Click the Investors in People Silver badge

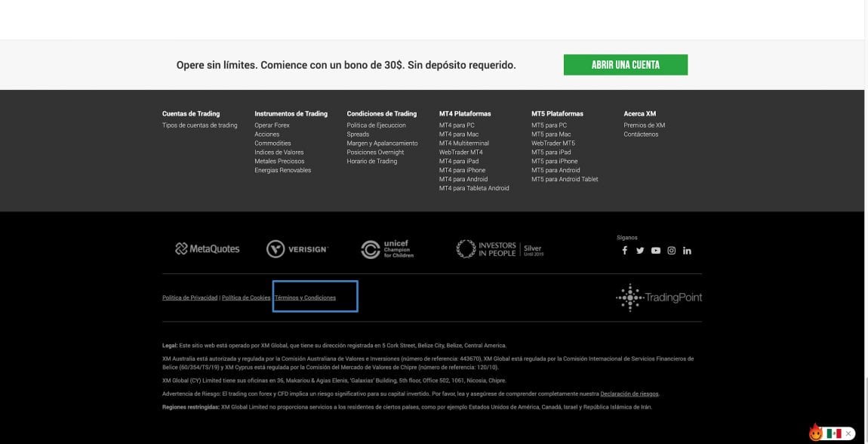(499, 249)
